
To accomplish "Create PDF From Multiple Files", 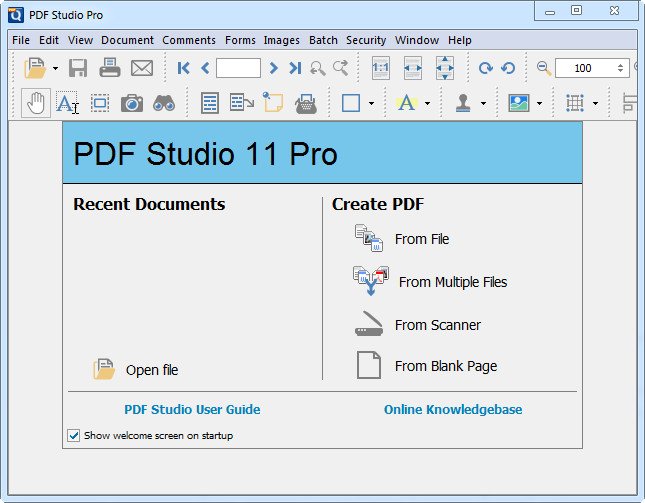I will [430, 282].
